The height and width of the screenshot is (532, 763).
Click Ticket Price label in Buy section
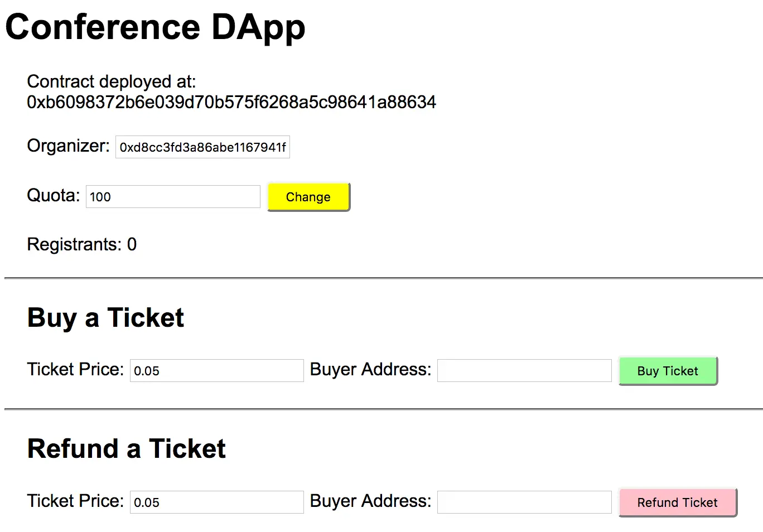(75, 369)
